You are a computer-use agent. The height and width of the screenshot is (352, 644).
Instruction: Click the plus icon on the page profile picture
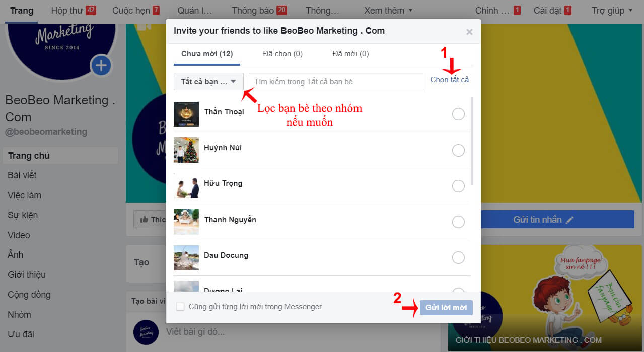(100, 65)
